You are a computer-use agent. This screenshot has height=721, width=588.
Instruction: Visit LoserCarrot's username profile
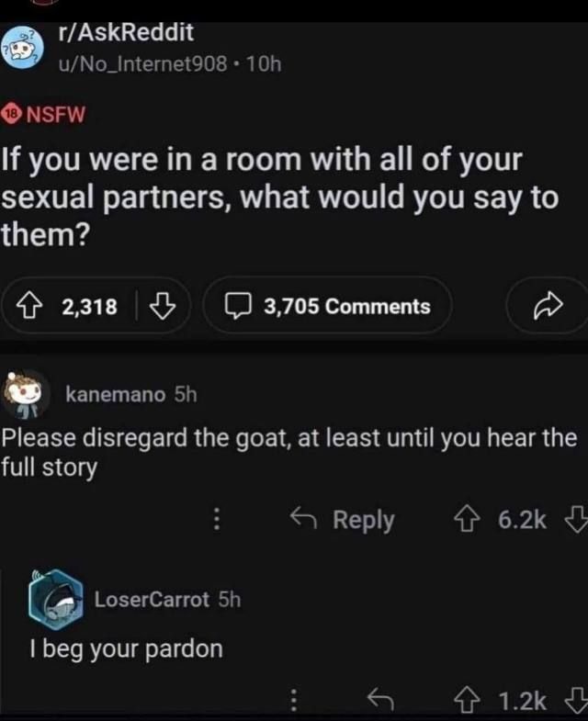pyautogui.click(x=152, y=600)
